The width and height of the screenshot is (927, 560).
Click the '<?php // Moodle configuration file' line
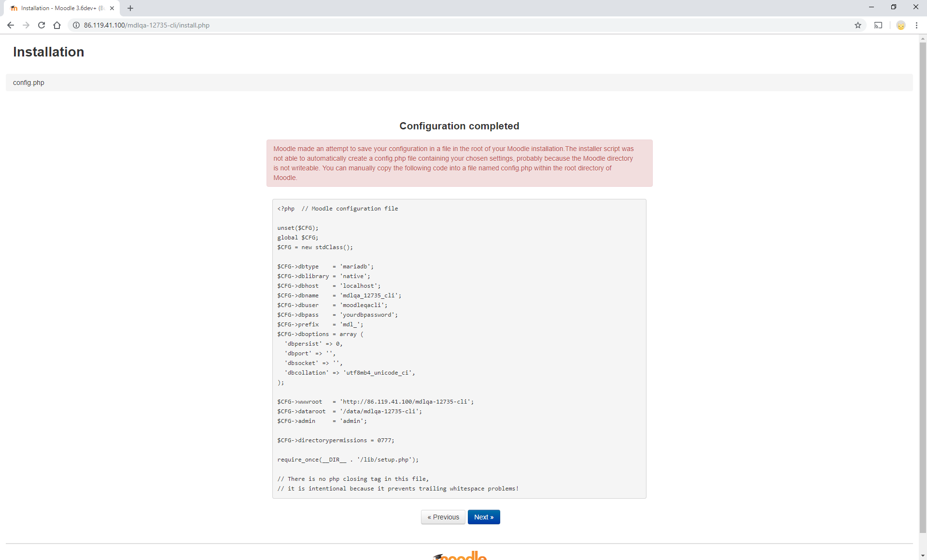click(x=337, y=209)
